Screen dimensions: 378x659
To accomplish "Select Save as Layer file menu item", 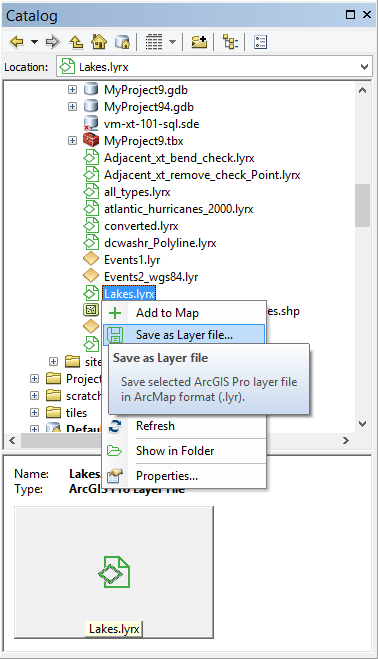I will tap(184, 335).
